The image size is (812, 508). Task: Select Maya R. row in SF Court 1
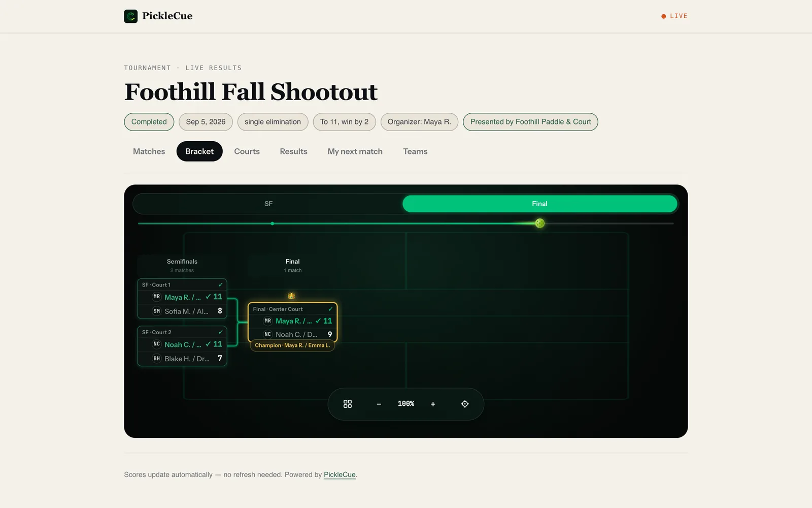click(x=182, y=297)
